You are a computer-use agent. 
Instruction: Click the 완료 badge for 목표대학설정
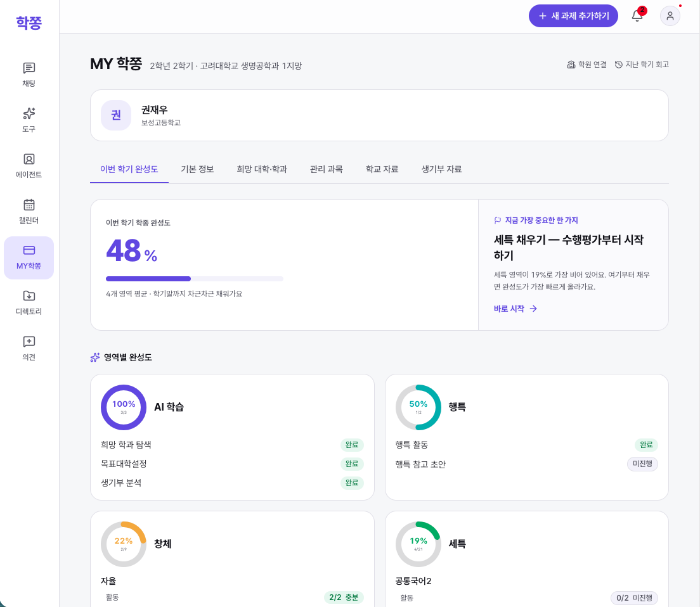tap(352, 464)
